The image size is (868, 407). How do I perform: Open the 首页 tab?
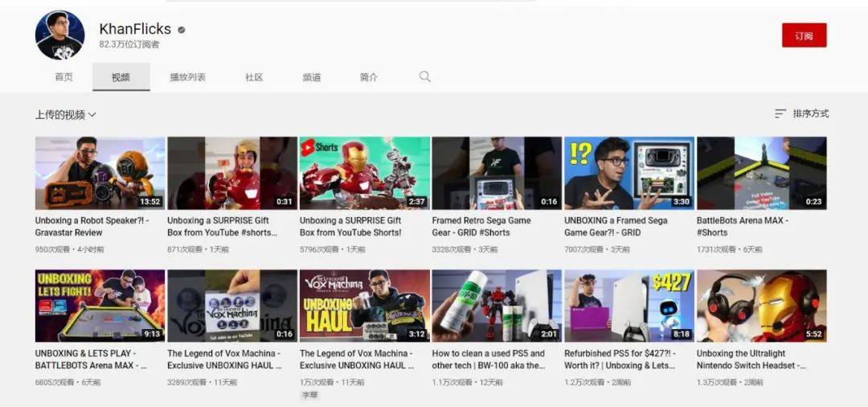click(64, 77)
